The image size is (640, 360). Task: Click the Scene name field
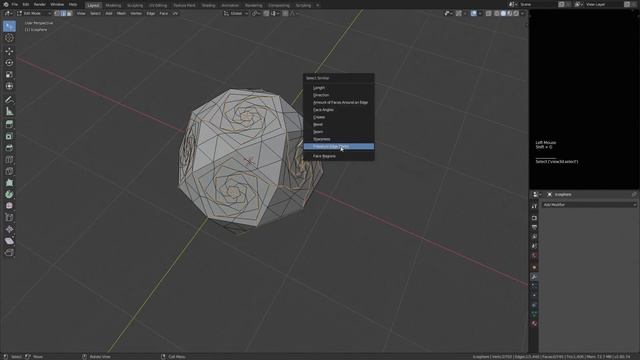pyautogui.click(x=538, y=4)
